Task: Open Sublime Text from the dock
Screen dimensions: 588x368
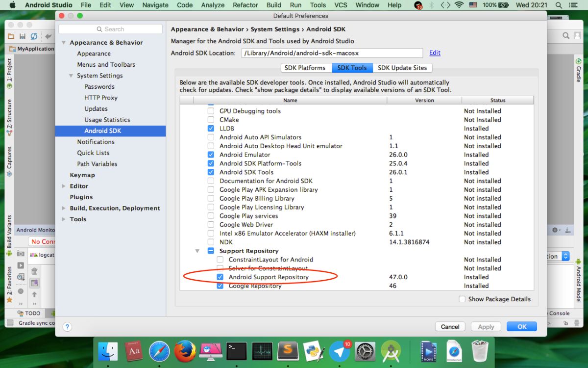Action: (288, 351)
